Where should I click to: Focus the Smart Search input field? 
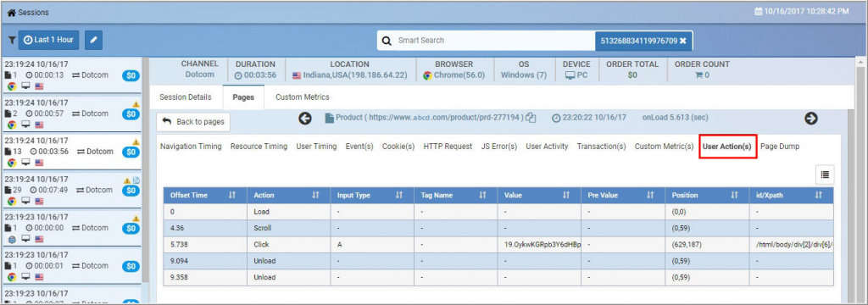(493, 41)
